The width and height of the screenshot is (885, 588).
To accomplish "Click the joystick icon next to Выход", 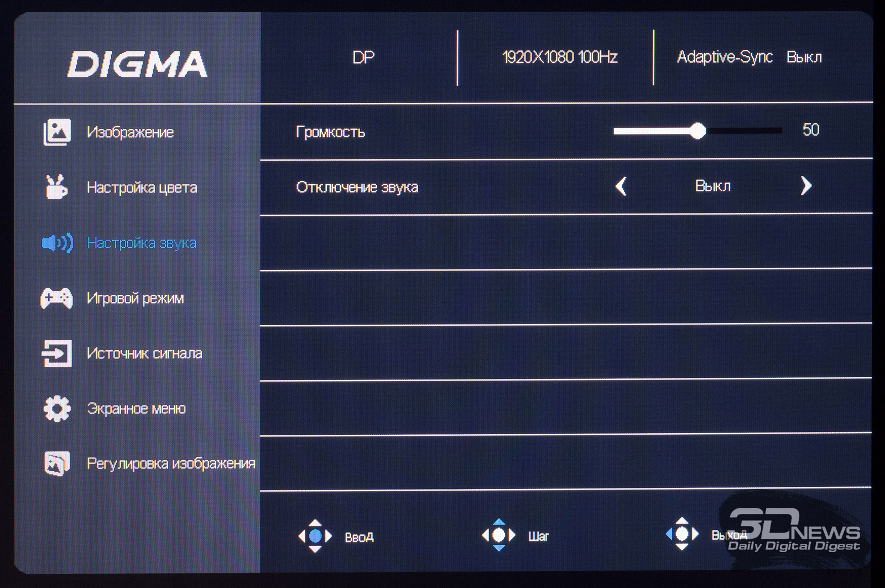I will (x=682, y=533).
